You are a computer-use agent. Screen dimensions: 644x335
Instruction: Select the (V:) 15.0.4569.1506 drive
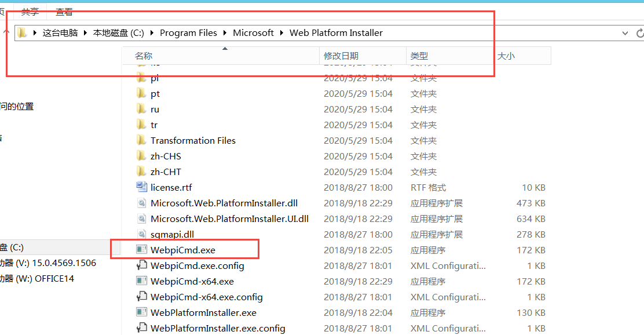(48, 263)
